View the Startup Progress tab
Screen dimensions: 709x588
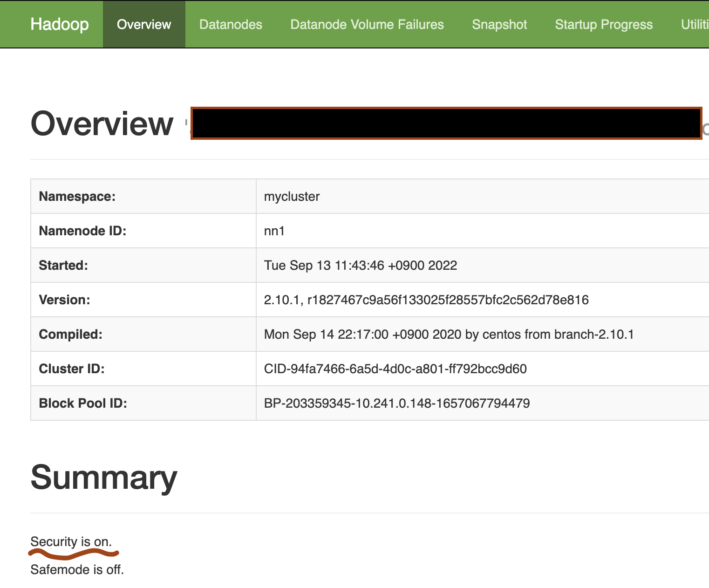603,24
